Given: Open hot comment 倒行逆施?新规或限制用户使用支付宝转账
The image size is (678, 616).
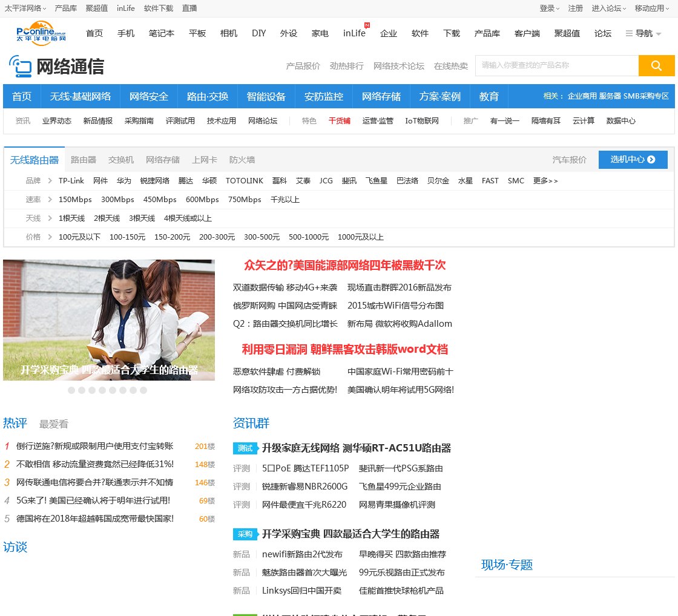Looking at the screenshot, I should [x=94, y=446].
